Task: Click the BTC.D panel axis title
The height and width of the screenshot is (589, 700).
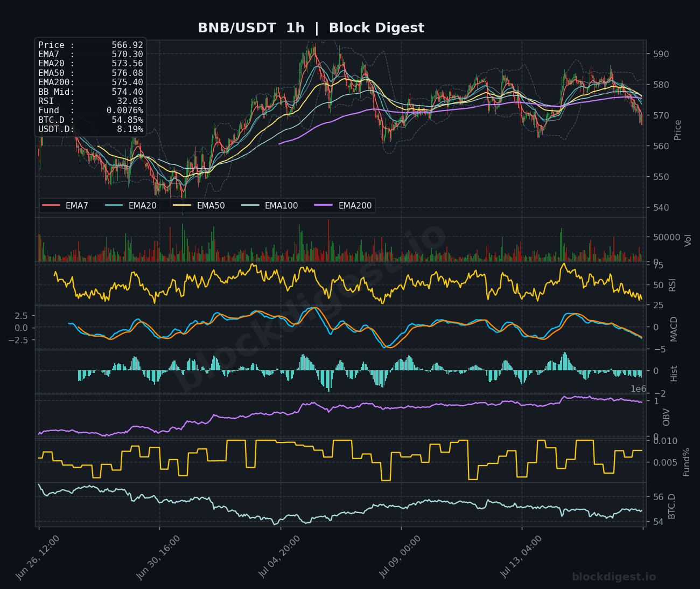Action: (671, 506)
